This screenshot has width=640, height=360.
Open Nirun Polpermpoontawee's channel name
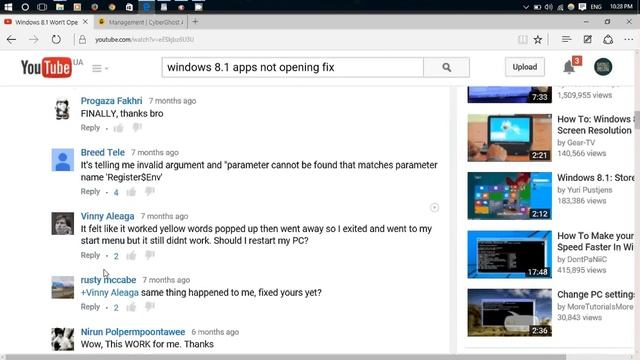[x=133, y=332]
